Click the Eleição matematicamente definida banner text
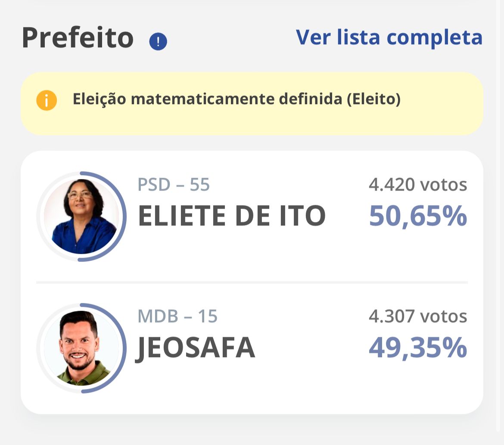504x445 pixels. [236, 99]
